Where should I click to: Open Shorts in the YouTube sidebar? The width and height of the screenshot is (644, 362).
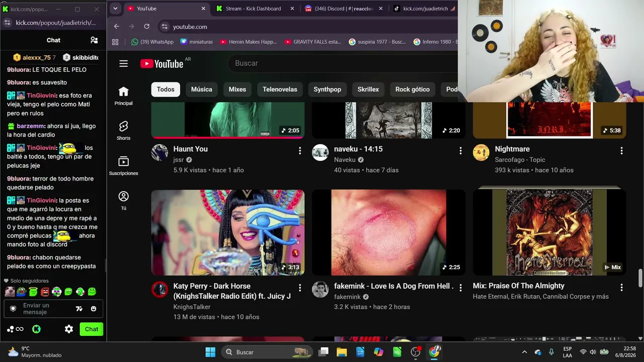(123, 130)
